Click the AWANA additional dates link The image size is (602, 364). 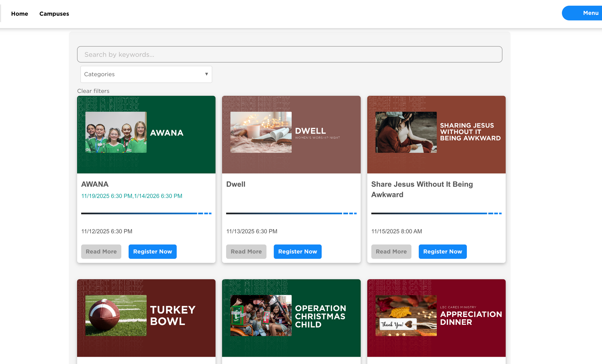tap(132, 196)
